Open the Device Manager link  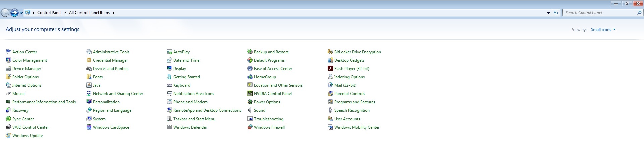pyautogui.click(x=26, y=69)
